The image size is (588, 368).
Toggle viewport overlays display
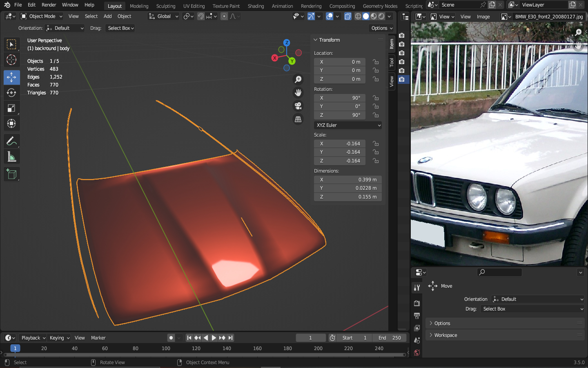(x=330, y=16)
